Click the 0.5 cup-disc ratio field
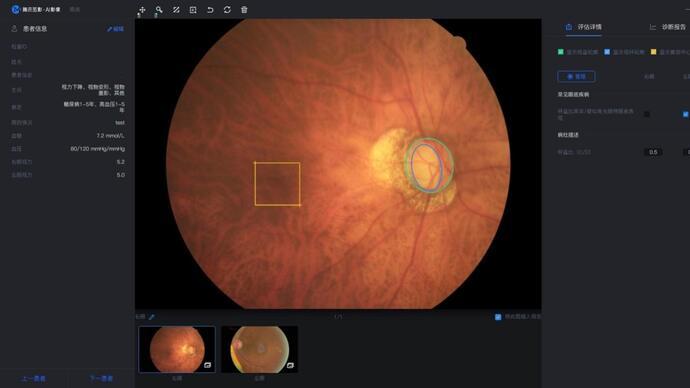690x388 pixels. pos(653,152)
